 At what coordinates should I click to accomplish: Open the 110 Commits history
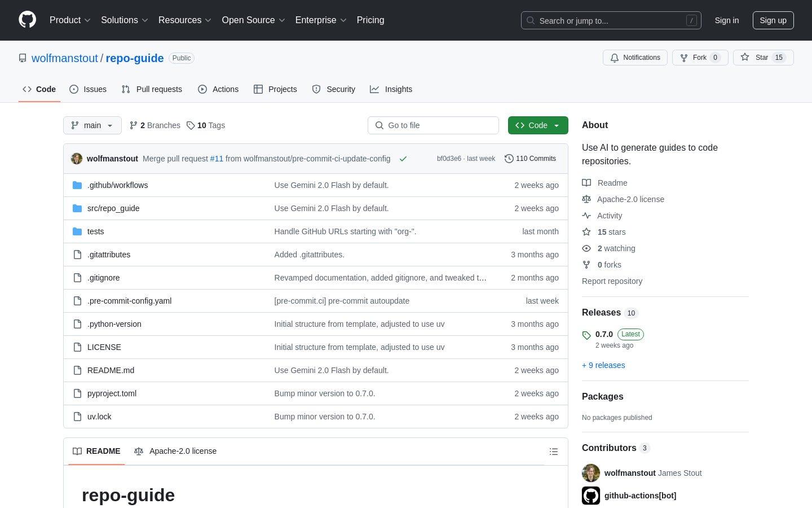(x=531, y=159)
